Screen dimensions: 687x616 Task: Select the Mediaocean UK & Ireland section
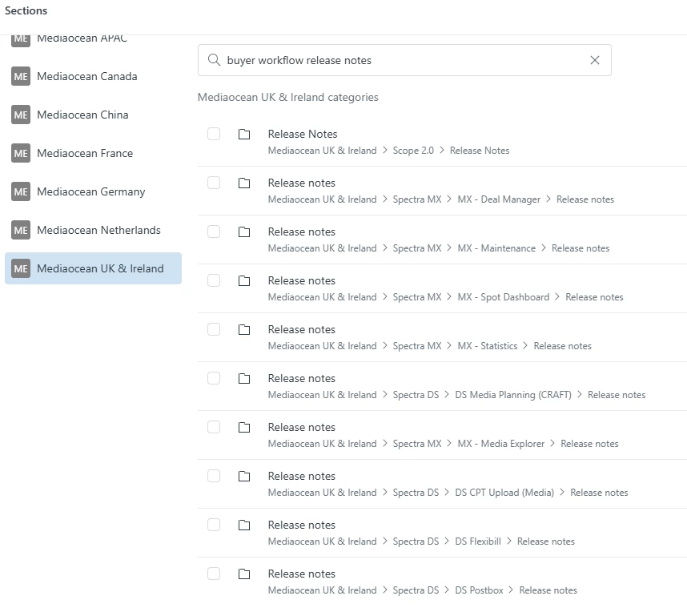[93, 268]
